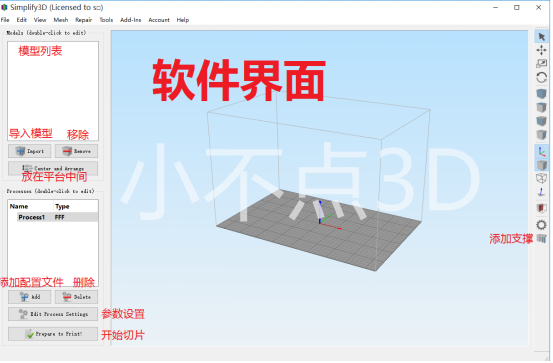Open the Edit menu
This screenshot has height=363, width=553.
(22, 20)
